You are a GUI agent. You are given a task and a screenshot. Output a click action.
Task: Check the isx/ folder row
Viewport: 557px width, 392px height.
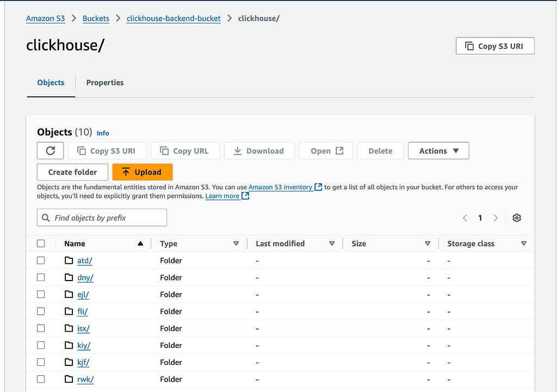coord(41,328)
